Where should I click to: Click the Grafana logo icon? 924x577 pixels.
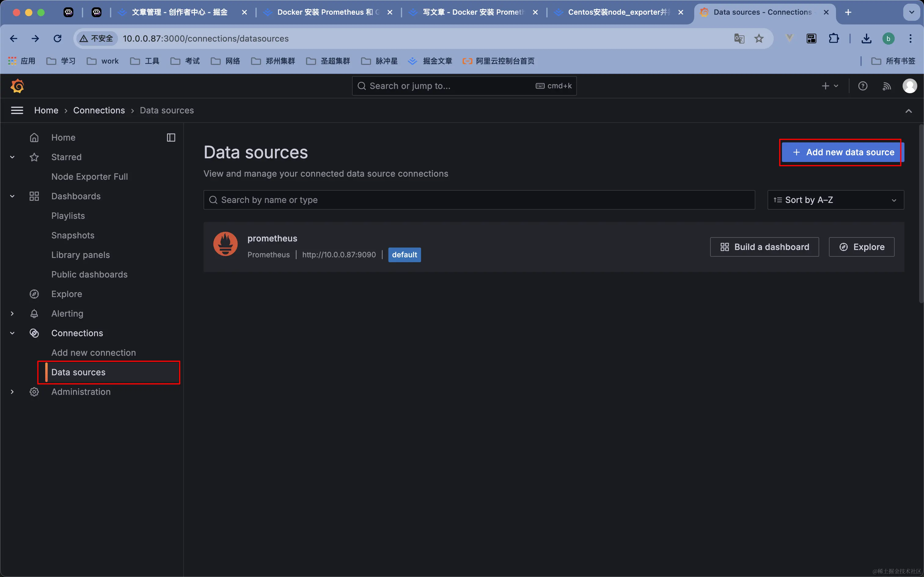[x=17, y=86]
